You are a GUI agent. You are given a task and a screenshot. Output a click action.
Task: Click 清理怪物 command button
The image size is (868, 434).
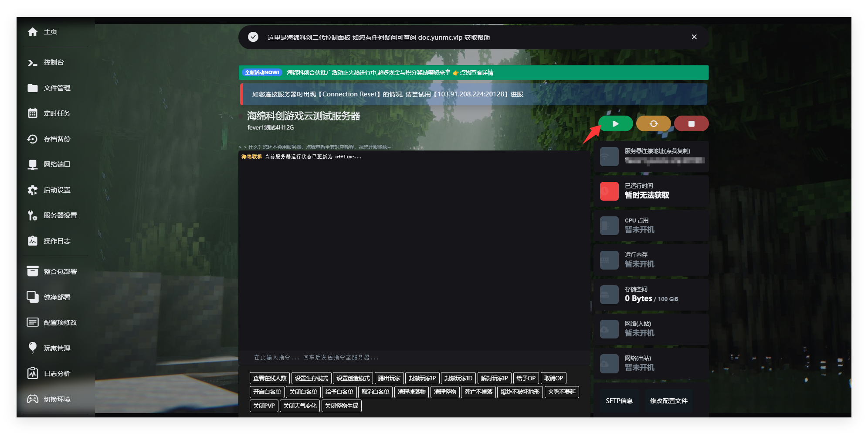(445, 392)
